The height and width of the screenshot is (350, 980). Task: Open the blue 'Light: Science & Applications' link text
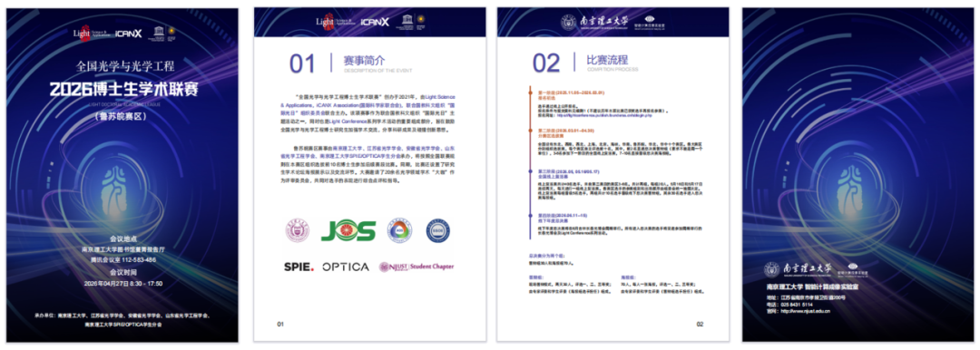click(440, 97)
